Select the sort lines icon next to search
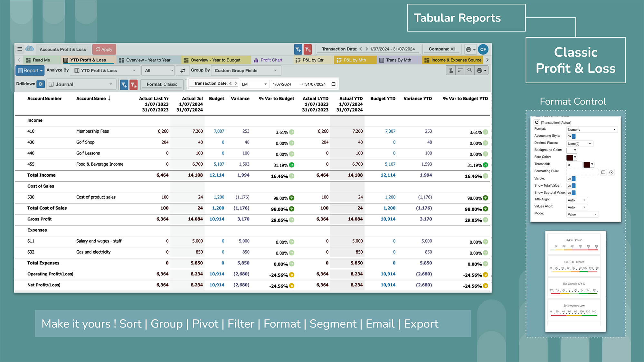 click(460, 70)
